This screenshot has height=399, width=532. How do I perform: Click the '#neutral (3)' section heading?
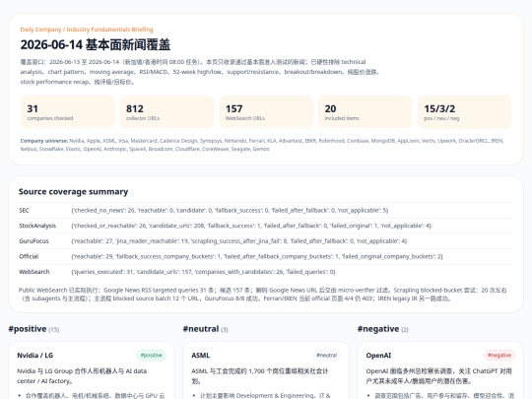coord(205,329)
